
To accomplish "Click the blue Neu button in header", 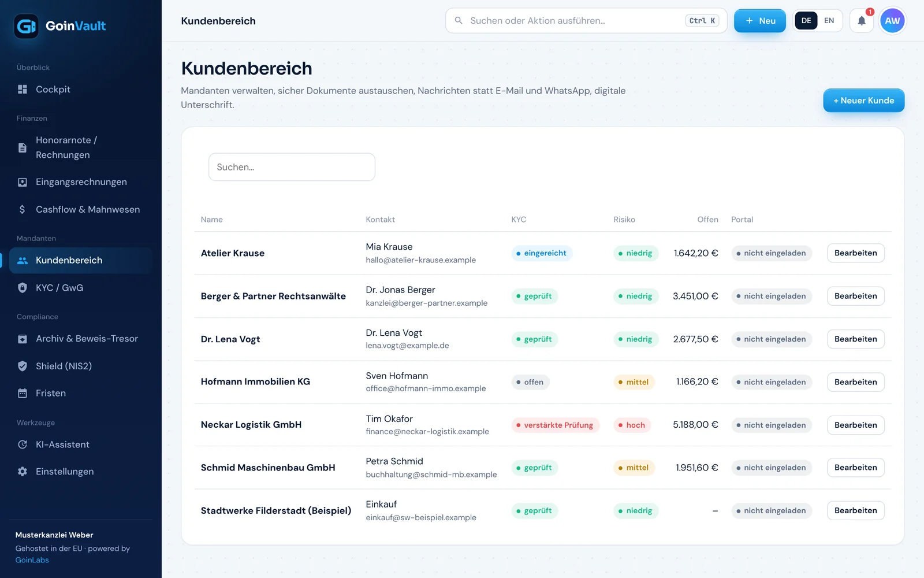I will [759, 21].
